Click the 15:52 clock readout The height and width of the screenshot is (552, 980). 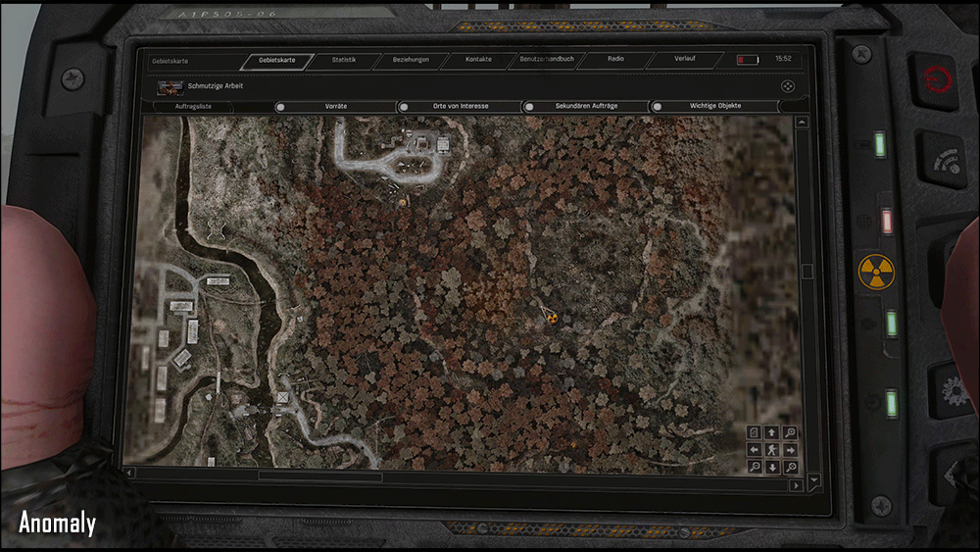783,59
